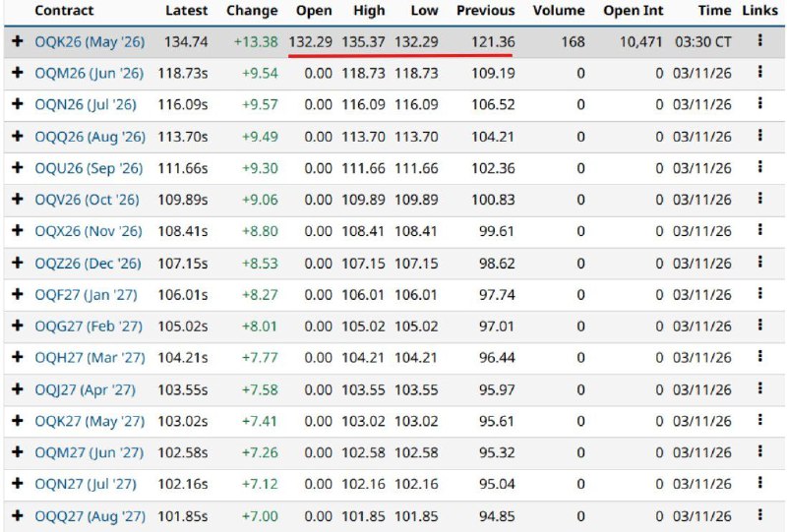Open the OQX26 (Nov '26) contract link

click(89, 232)
